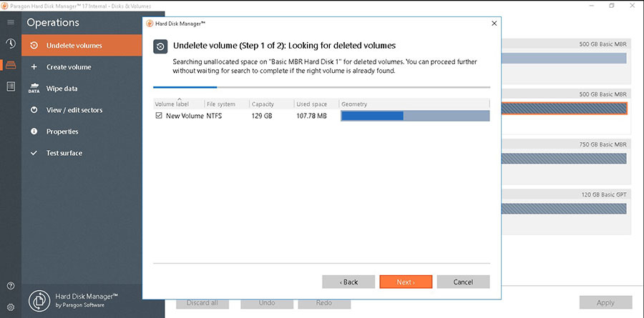Select Properties operation
This screenshot has height=318, width=644.
pyautogui.click(x=82, y=131)
